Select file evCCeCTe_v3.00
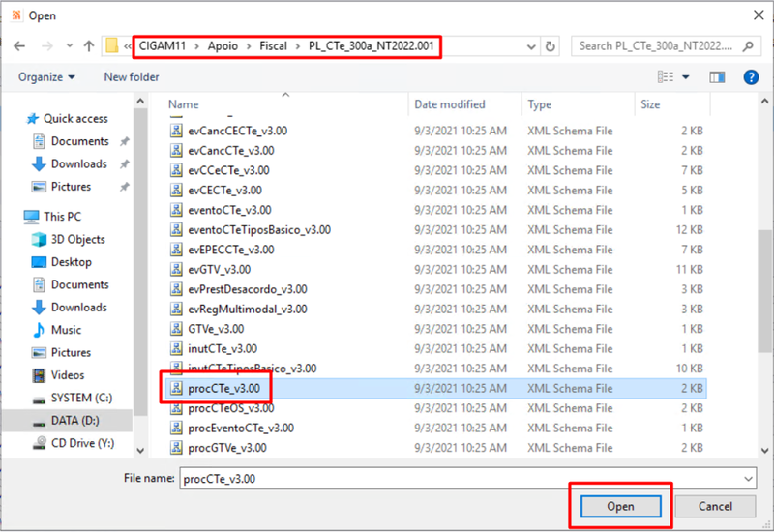Image resolution: width=774 pixels, height=532 pixels. [x=436, y=170]
